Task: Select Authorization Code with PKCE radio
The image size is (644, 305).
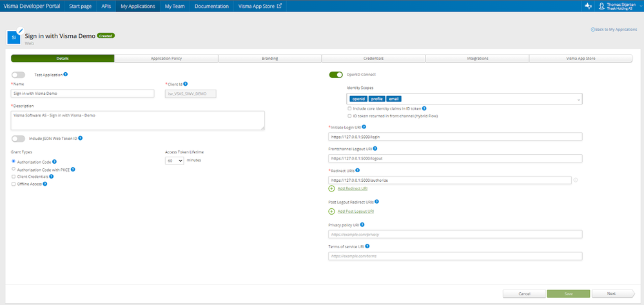Action: 14,169
